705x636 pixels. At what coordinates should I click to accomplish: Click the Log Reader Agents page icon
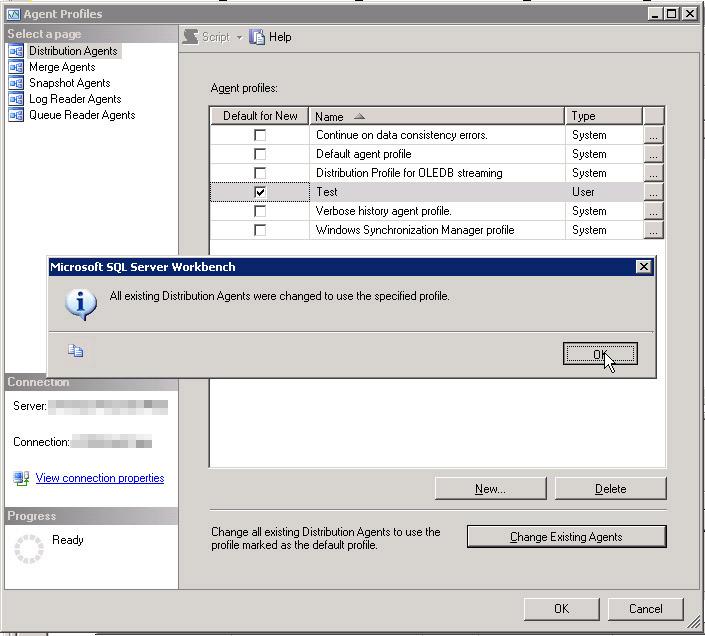point(16,99)
